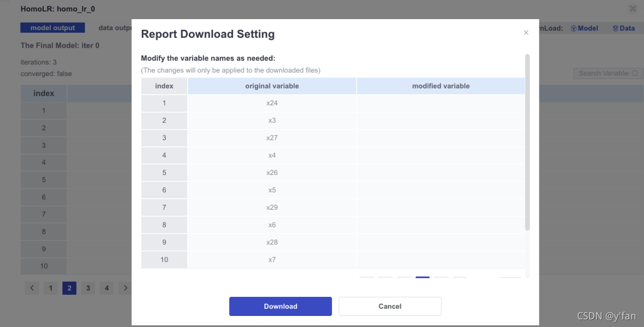Select original variable cell x26

tap(272, 173)
